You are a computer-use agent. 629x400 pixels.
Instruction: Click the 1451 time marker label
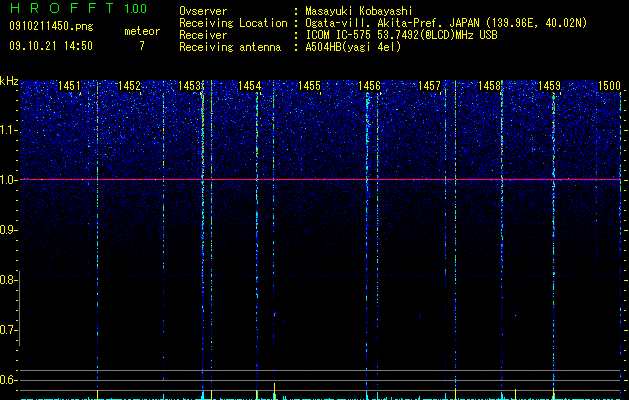pyautogui.click(x=69, y=86)
